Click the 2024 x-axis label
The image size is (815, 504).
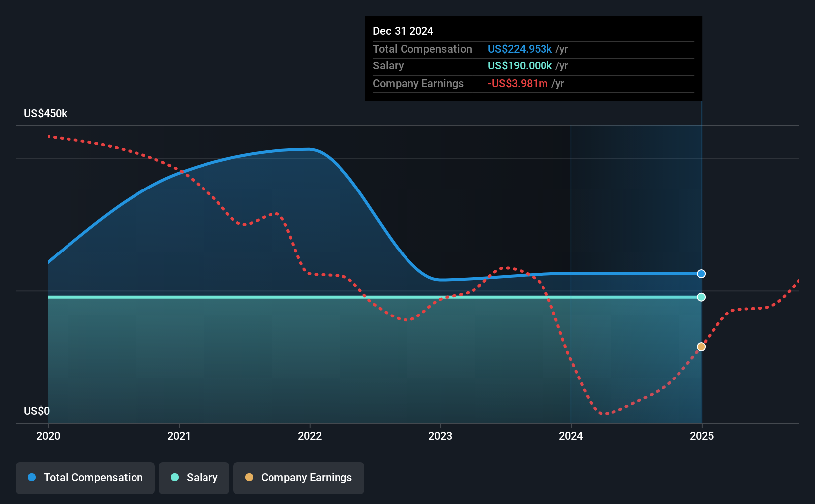coord(571,436)
